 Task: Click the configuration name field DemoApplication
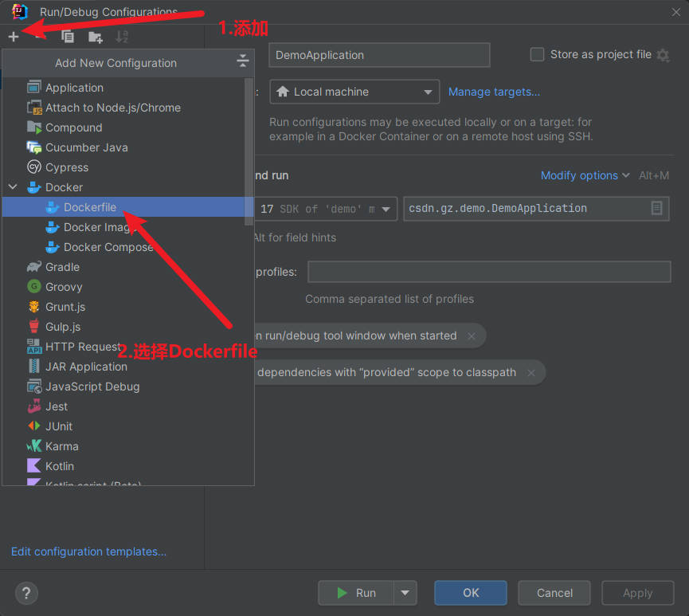379,55
